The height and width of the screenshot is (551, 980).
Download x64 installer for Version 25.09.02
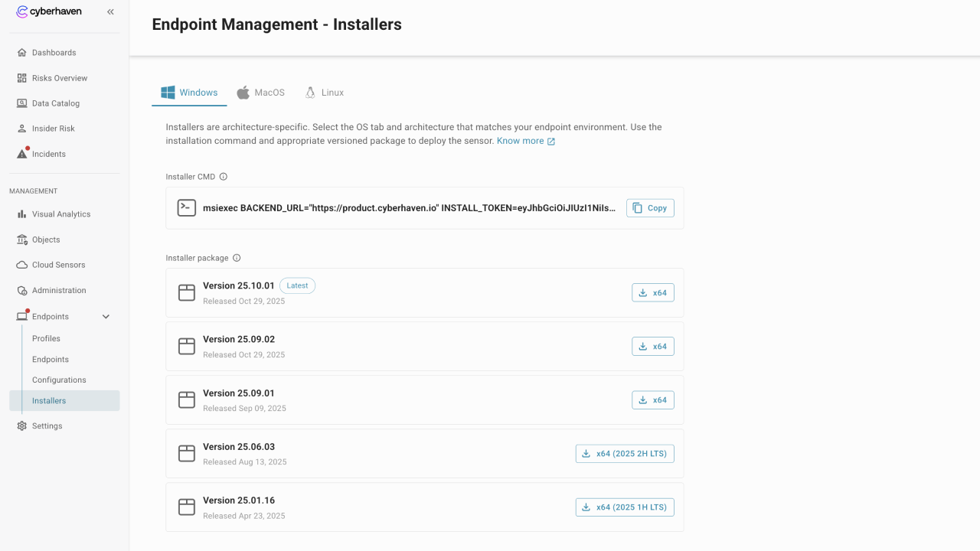click(652, 347)
